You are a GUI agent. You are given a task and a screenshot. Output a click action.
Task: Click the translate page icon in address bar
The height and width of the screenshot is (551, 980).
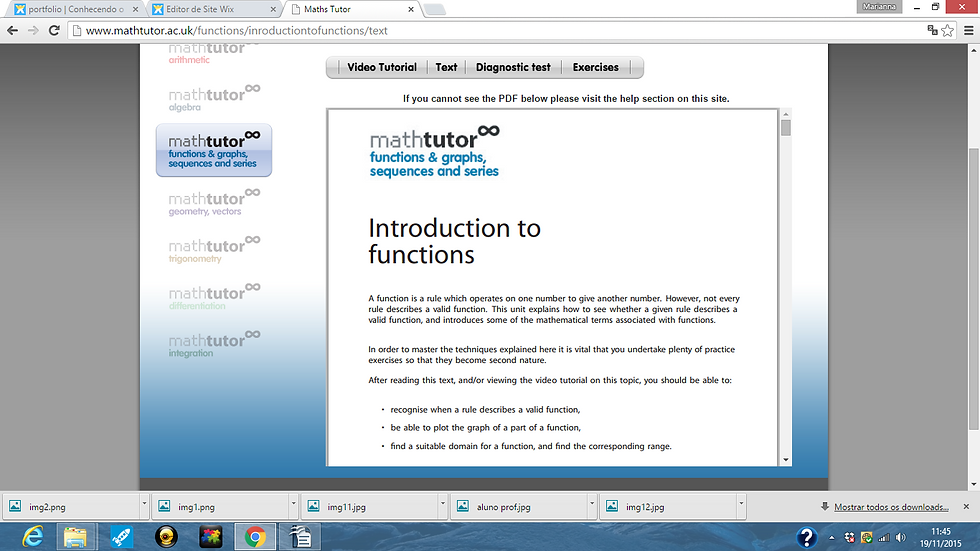(x=932, y=30)
